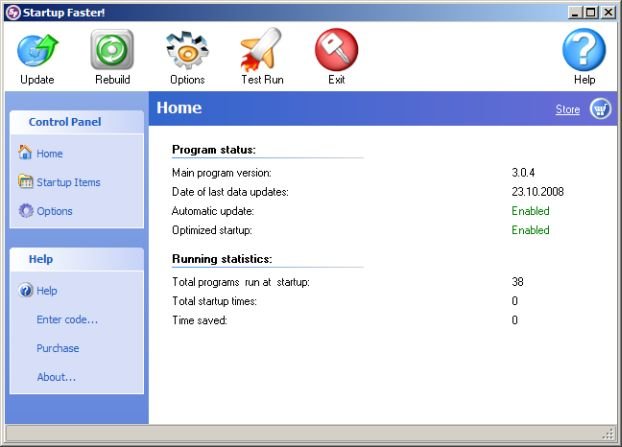Open the About... link

click(x=56, y=377)
